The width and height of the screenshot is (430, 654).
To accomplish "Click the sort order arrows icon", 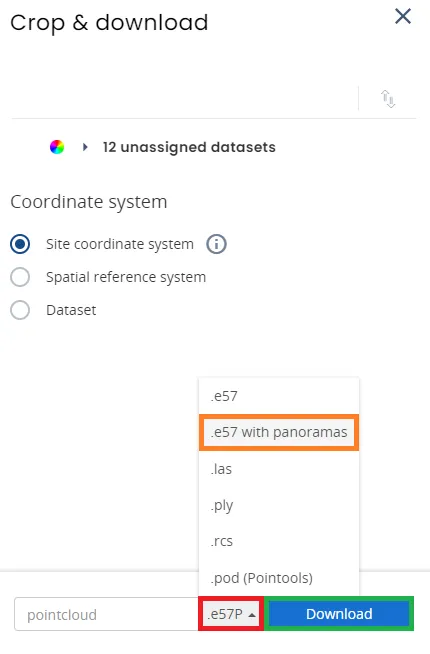I will click(388, 99).
